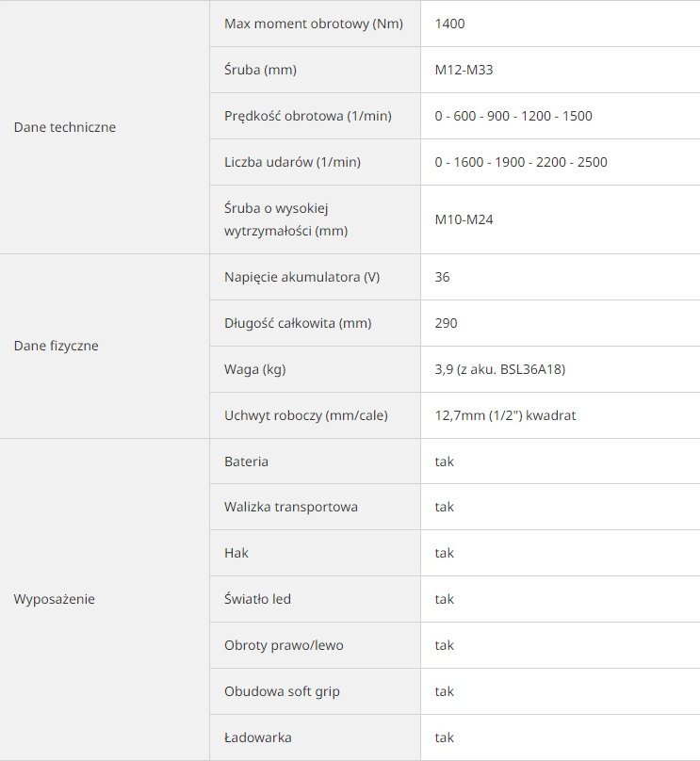Select the 'Obroty prawo/lewo' row label

pos(283,645)
